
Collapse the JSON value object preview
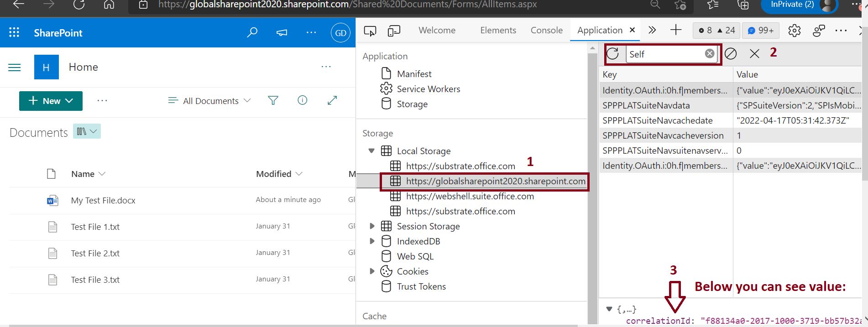pos(609,309)
